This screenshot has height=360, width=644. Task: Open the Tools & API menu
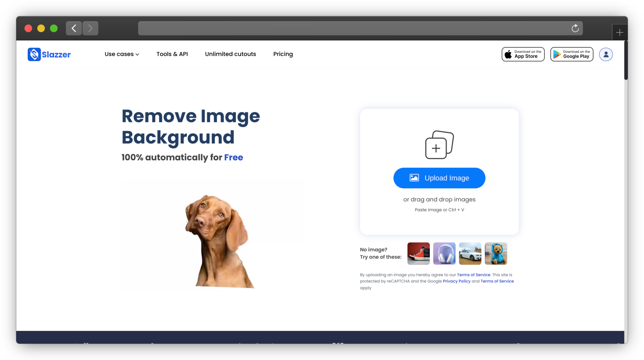tap(172, 54)
